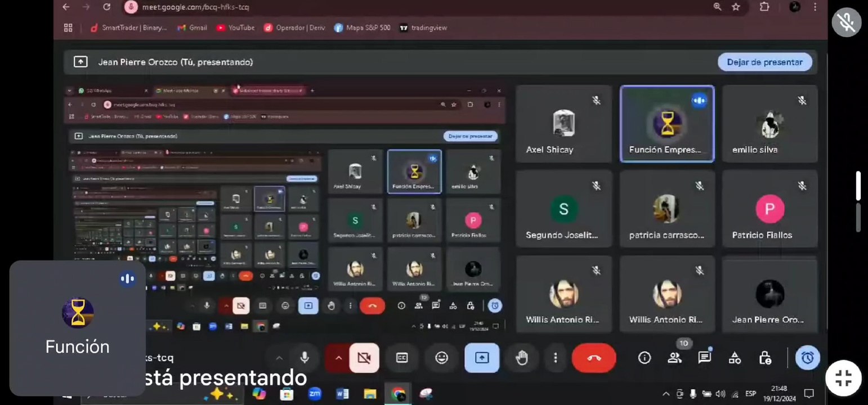Viewport: 868px width, 405px height.
Task: Select the Patricio Fiallos participant tile
Action: tap(769, 209)
